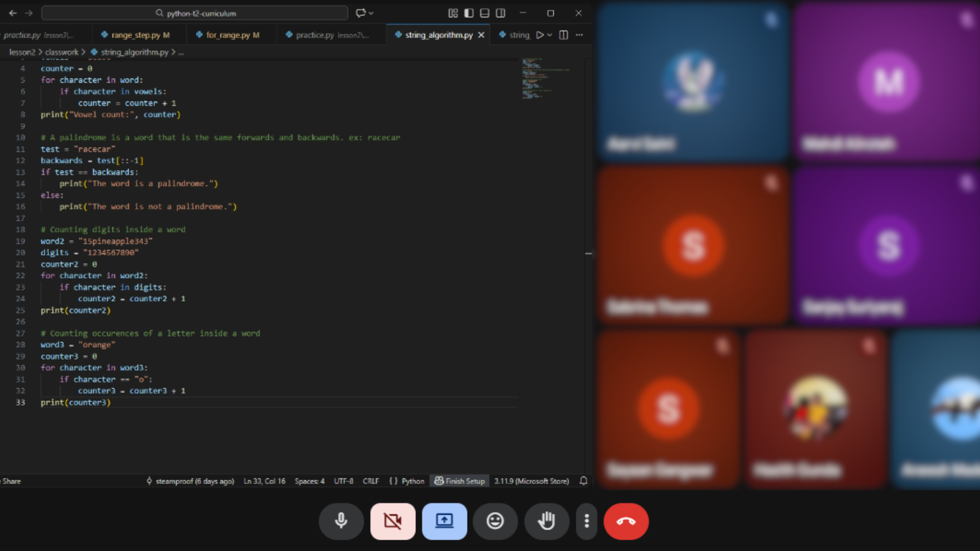Click the steamproof branch indicator

click(190, 481)
